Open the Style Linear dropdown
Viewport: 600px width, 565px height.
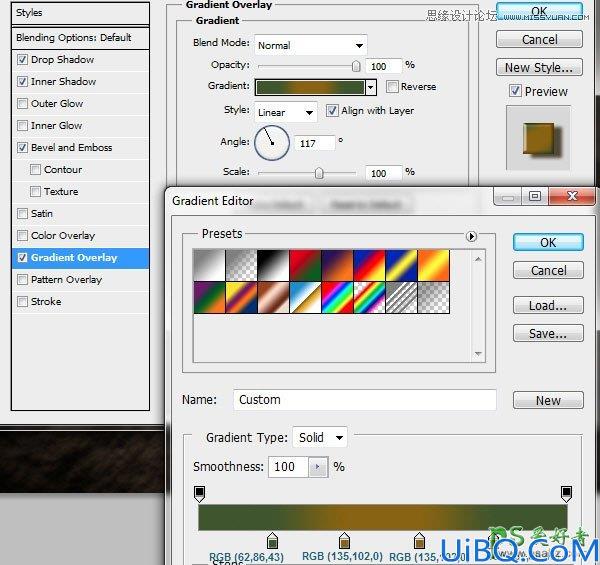coord(285,112)
